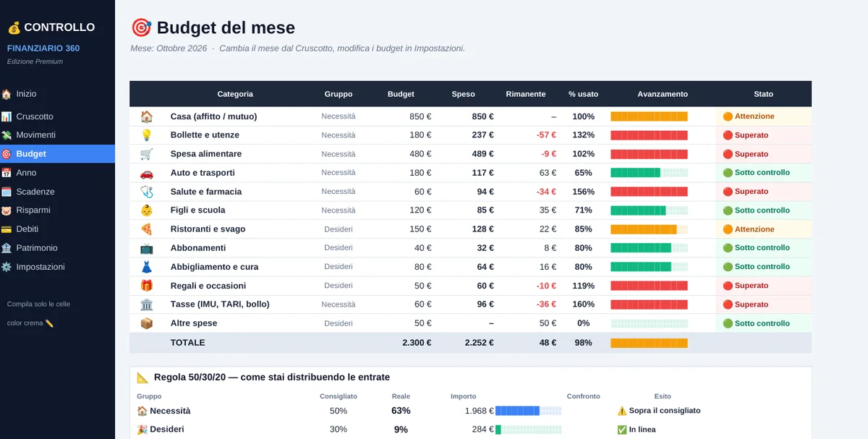
Task: Click the 156% usage for Salute e farmacia
Action: 583,192
